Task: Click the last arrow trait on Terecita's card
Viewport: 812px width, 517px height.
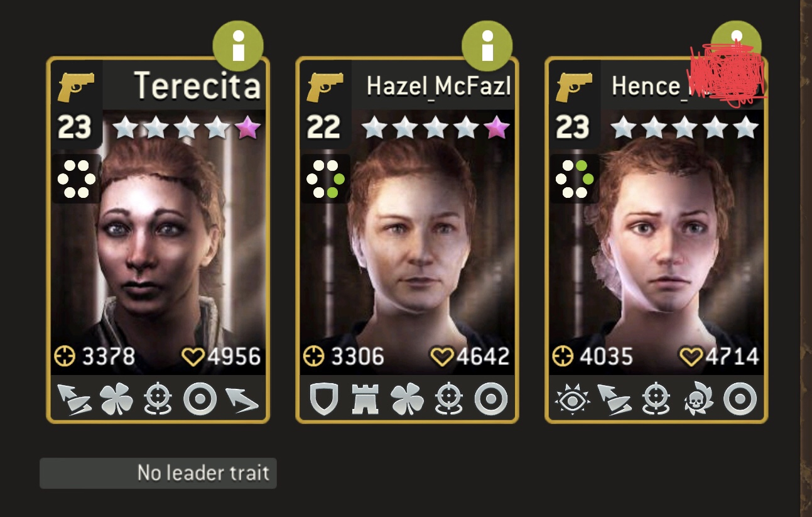Action: pyautogui.click(x=242, y=399)
